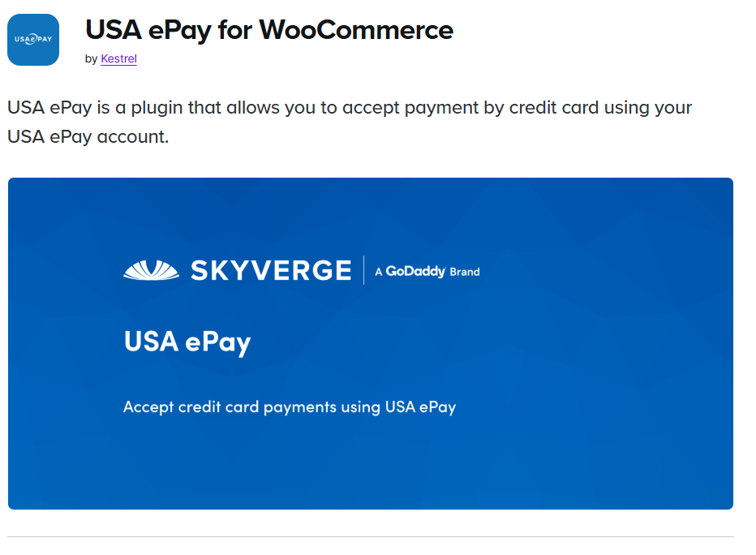Click the USA ePay plugin icon

click(x=33, y=40)
